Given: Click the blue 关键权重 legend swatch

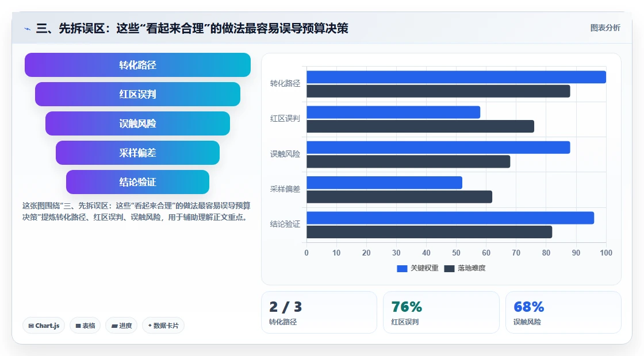Looking at the screenshot, I should (x=402, y=269).
